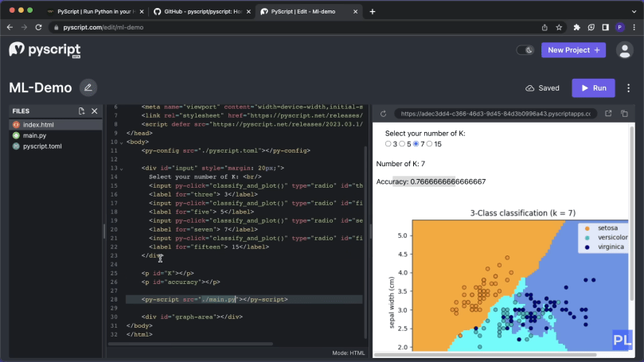Click the Saved cloud status
This screenshot has width=644, height=362.
point(542,88)
